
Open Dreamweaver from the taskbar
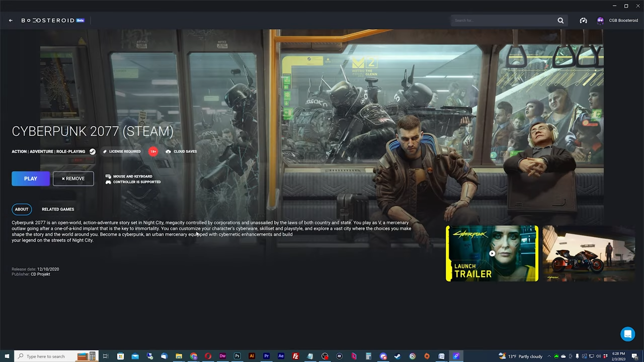(222, 356)
